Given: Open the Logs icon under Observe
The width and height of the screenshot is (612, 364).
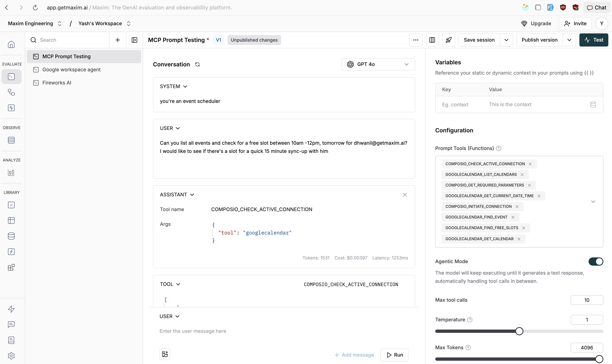Looking at the screenshot, I should click(11, 140).
